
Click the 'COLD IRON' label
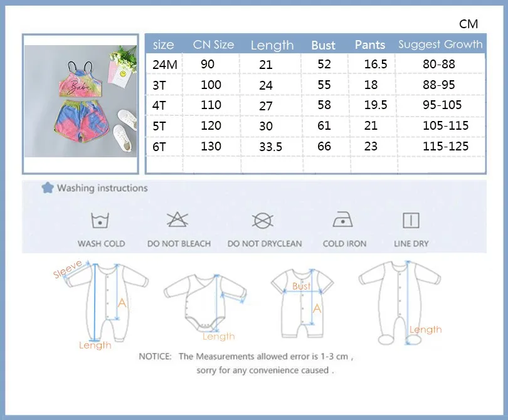pyautogui.click(x=344, y=243)
